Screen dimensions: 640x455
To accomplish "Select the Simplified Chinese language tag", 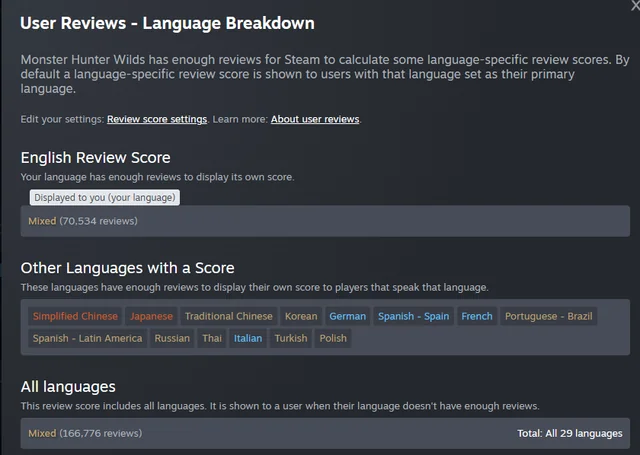I will (75, 316).
